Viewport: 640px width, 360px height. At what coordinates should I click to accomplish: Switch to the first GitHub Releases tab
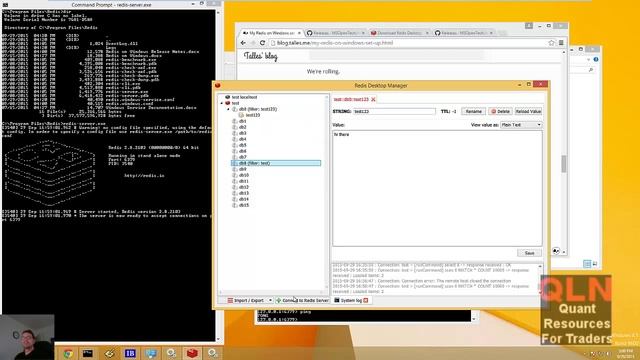(x=336, y=33)
